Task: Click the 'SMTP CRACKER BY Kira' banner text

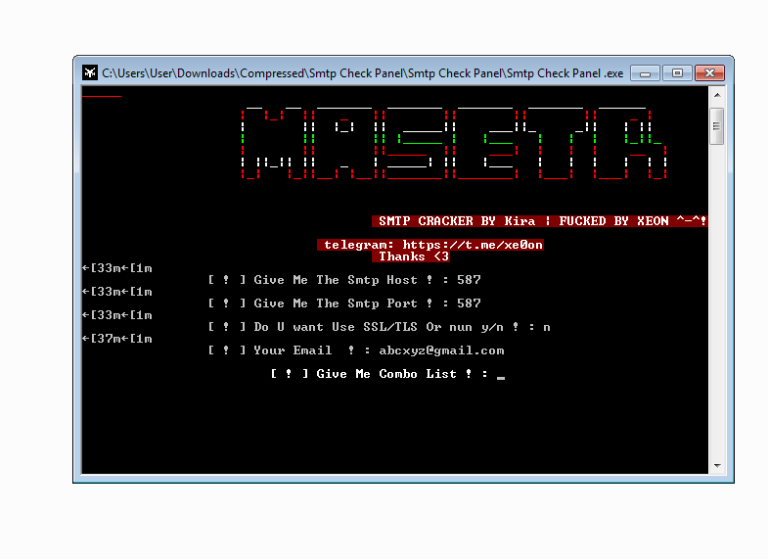Action: pos(457,221)
